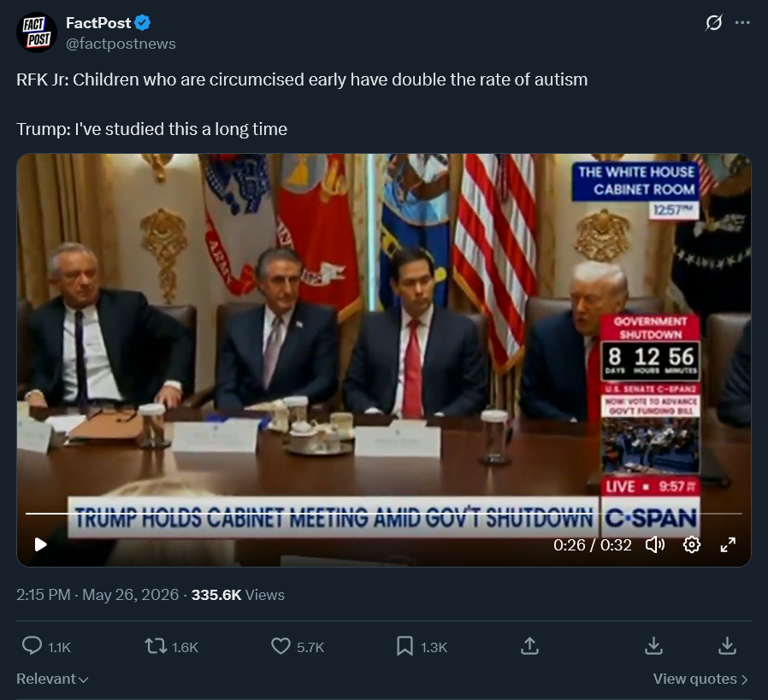
Task: Click the first download icon
Action: point(653,646)
